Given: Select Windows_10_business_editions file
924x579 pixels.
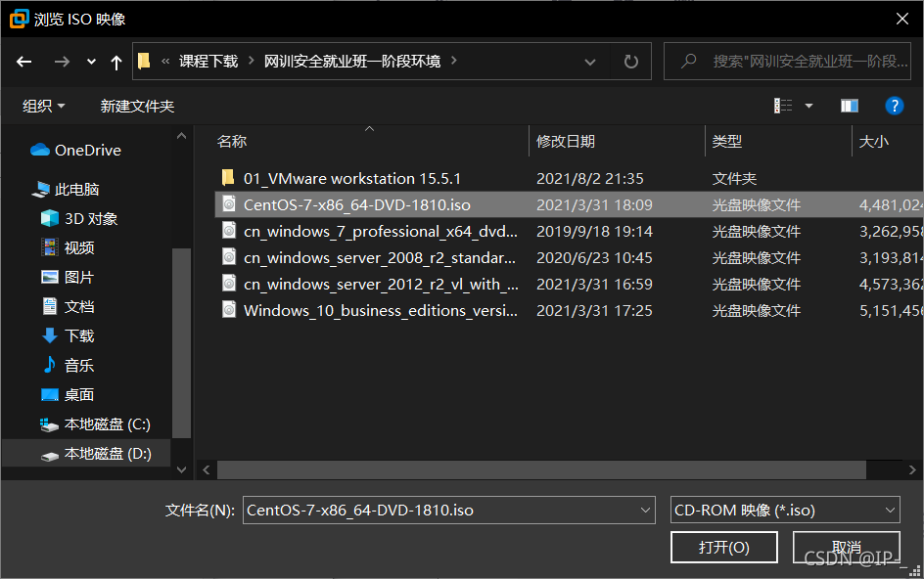Looking at the screenshot, I should click(x=381, y=311).
